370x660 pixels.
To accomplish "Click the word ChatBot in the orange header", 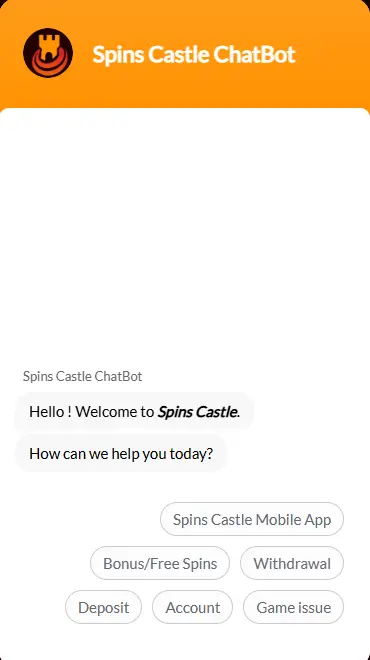I will pyautogui.click(x=254, y=54).
